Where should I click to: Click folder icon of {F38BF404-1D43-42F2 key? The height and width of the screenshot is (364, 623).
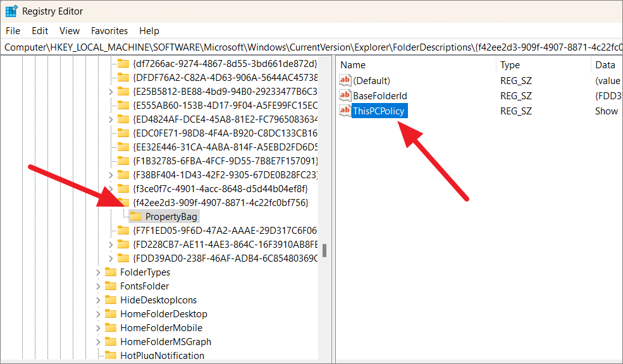coord(123,174)
